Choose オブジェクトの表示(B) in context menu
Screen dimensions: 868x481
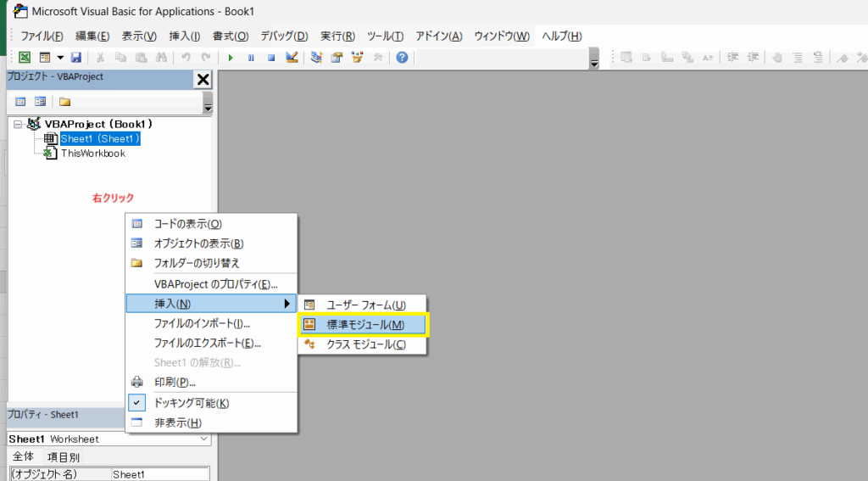[x=211, y=243]
